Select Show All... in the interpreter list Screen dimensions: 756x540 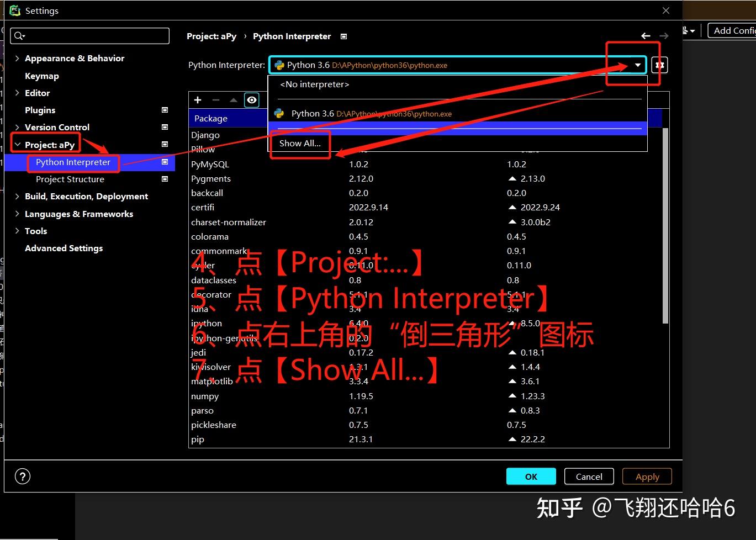[x=300, y=143]
